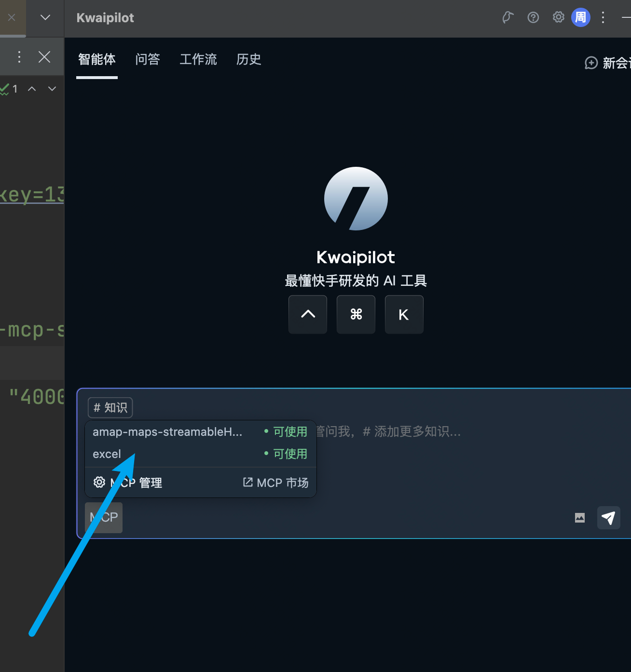Click the # 知识 tag button
This screenshot has height=672, width=631.
[110, 408]
